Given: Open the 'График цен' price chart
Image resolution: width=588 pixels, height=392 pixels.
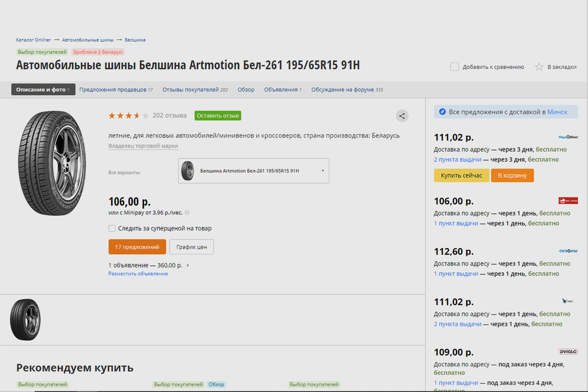Looking at the screenshot, I should click(191, 247).
